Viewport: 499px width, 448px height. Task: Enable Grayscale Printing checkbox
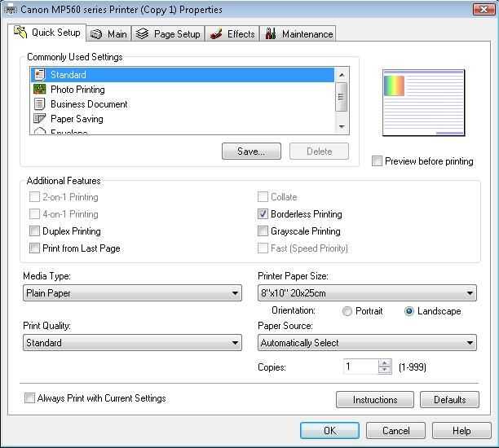point(263,231)
